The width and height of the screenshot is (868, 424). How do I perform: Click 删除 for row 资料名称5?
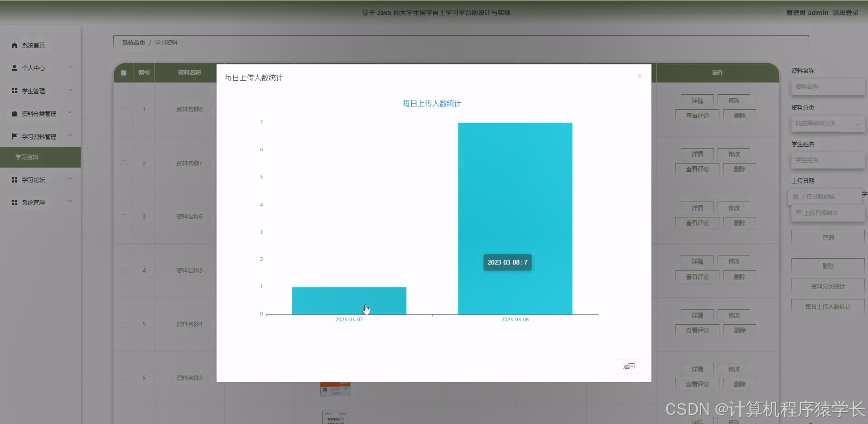(740, 277)
